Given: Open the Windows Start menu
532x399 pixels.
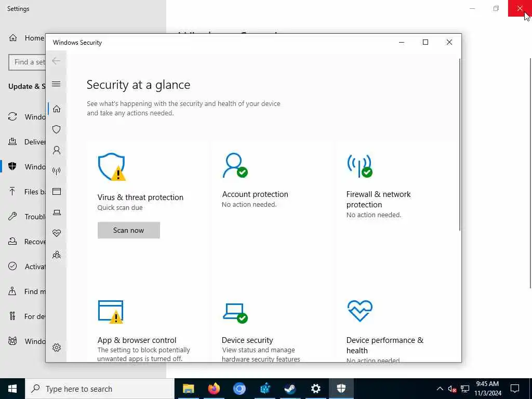Looking at the screenshot, I should pos(12,389).
